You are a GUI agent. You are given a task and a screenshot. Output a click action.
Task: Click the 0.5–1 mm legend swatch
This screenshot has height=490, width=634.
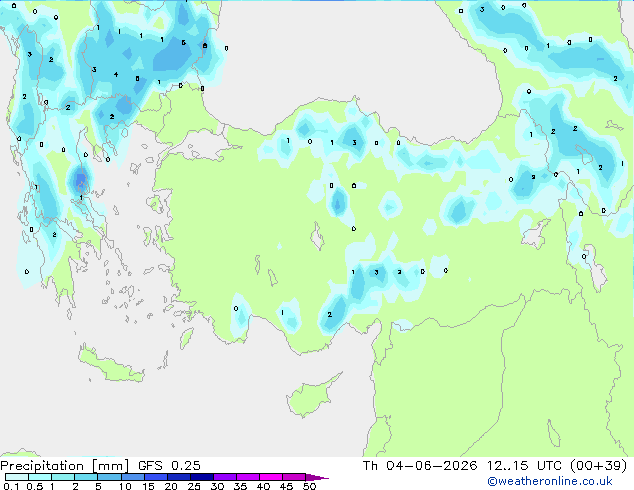pos(40,477)
